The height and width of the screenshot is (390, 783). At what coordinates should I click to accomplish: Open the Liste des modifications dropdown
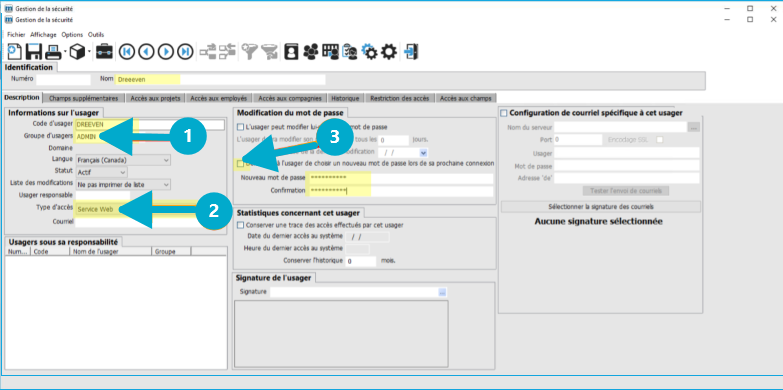coord(166,184)
